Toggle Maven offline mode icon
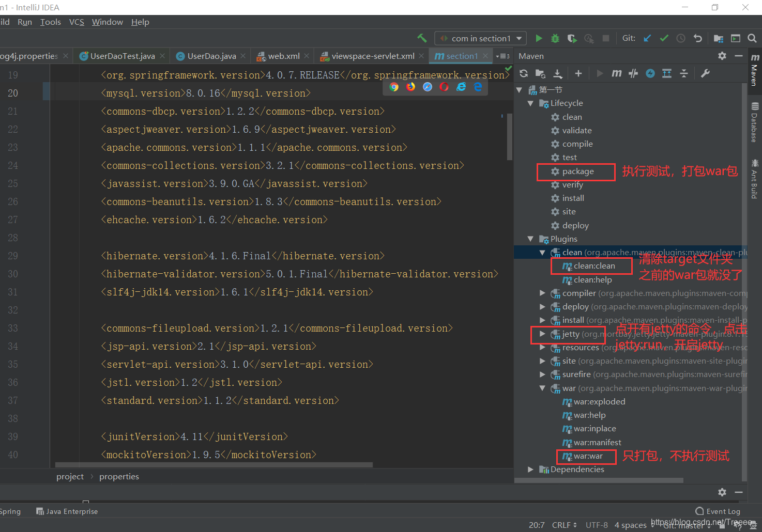The height and width of the screenshot is (532, 762). pyautogui.click(x=633, y=73)
